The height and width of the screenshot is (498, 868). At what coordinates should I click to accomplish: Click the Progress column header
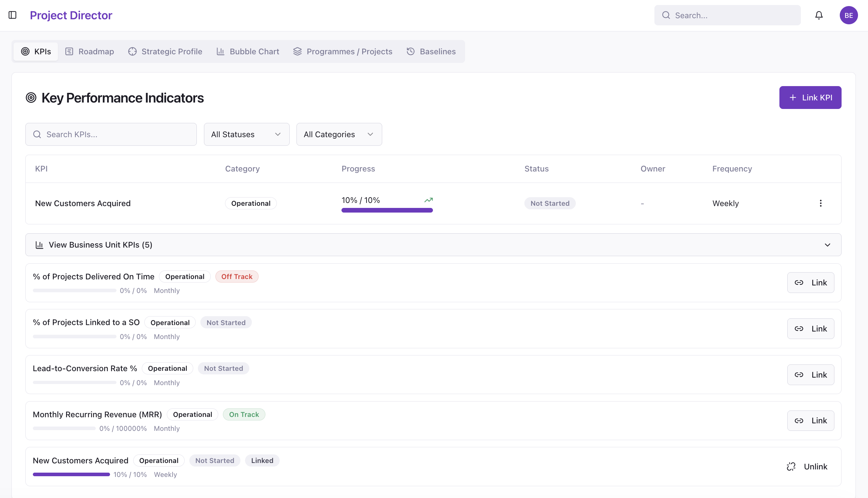(358, 169)
